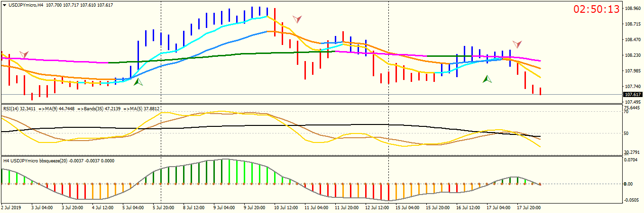Click the green buy arrow near 17 Jul
This screenshot has height=213, width=644.
(487, 79)
